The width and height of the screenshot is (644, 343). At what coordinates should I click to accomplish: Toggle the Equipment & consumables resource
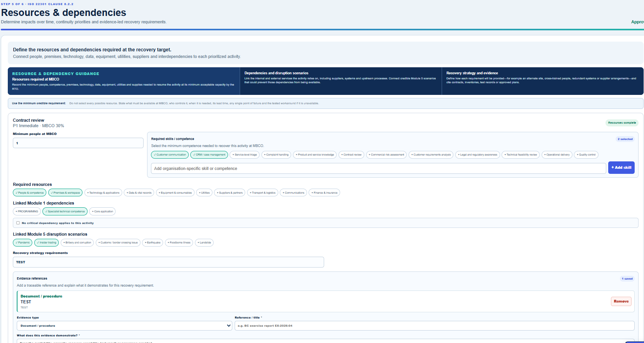tap(175, 193)
